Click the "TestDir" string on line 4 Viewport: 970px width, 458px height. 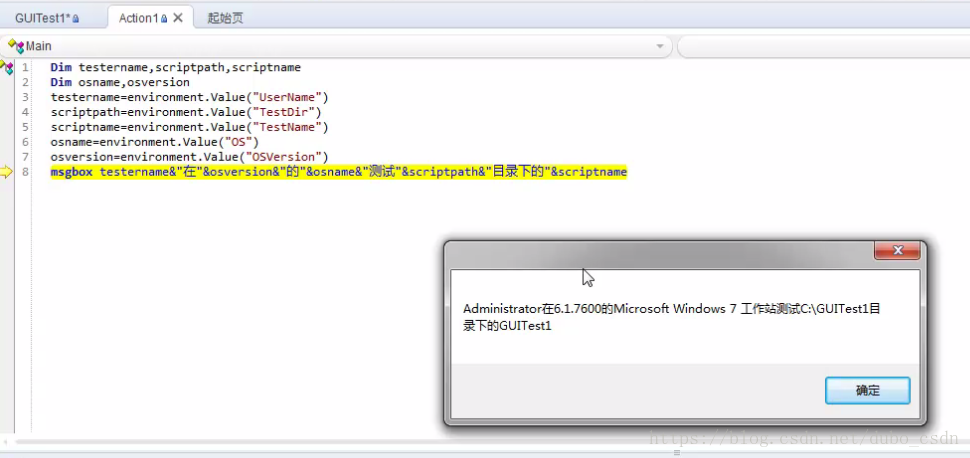click(x=284, y=112)
